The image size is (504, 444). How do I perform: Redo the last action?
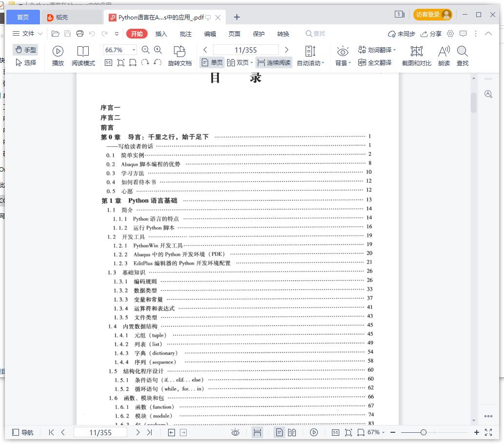[104, 34]
